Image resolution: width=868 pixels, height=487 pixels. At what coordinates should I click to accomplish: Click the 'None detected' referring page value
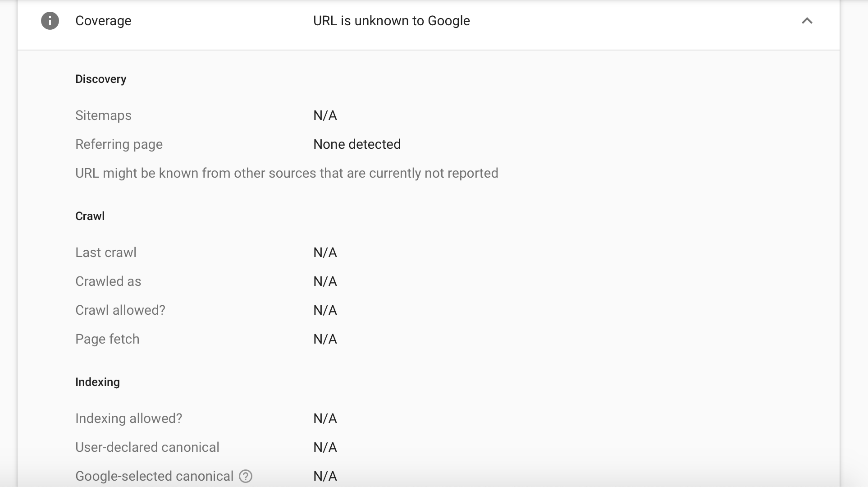point(357,144)
